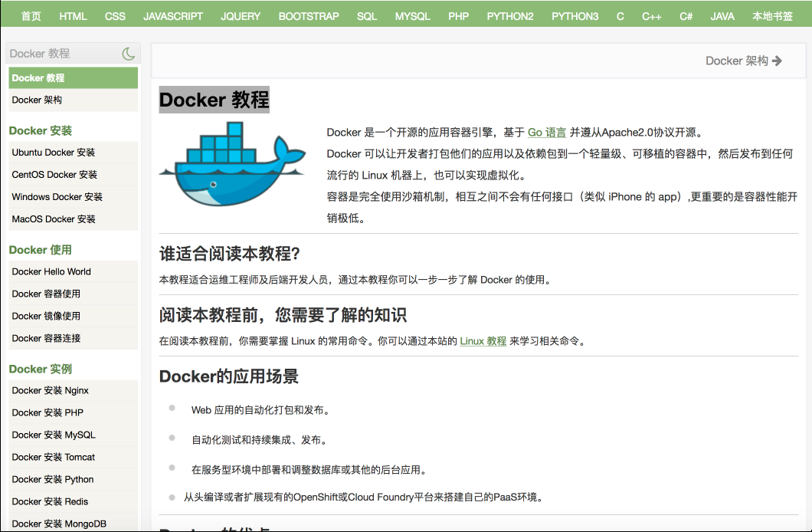The width and height of the screenshot is (812, 532).
Task: Open JQUERY in top navigation
Action: pyautogui.click(x=241, y=16)
